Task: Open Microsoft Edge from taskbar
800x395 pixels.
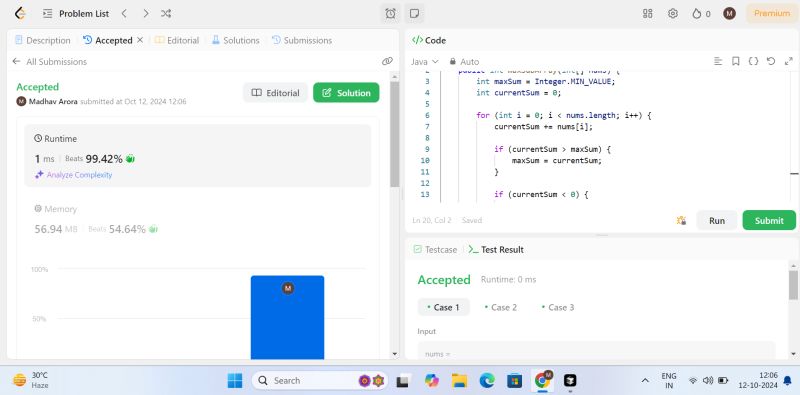Action: (487, 380)
